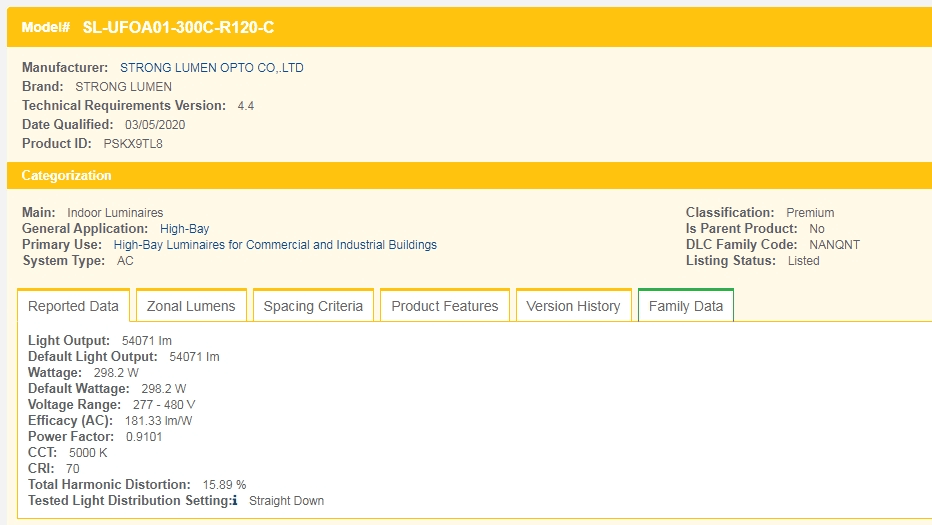Open the Family Data tab
The width and height of the screenshot is (932, 525).
coord(685,306)
